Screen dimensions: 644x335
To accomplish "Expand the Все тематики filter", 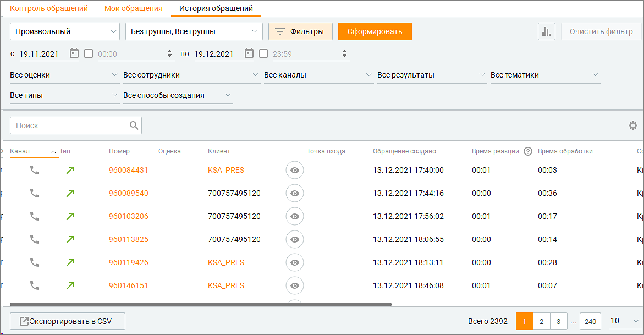I will tap(546, 75).
